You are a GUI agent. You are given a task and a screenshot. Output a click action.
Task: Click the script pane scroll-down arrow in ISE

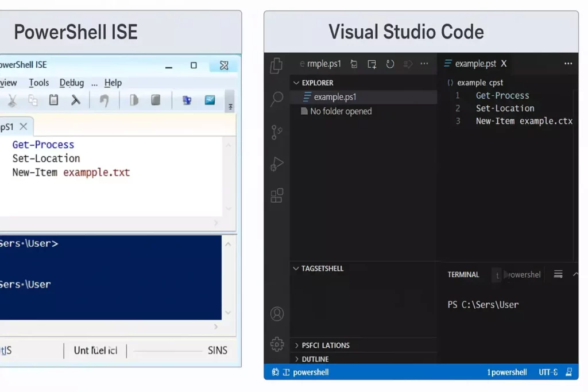pos(229,208)
